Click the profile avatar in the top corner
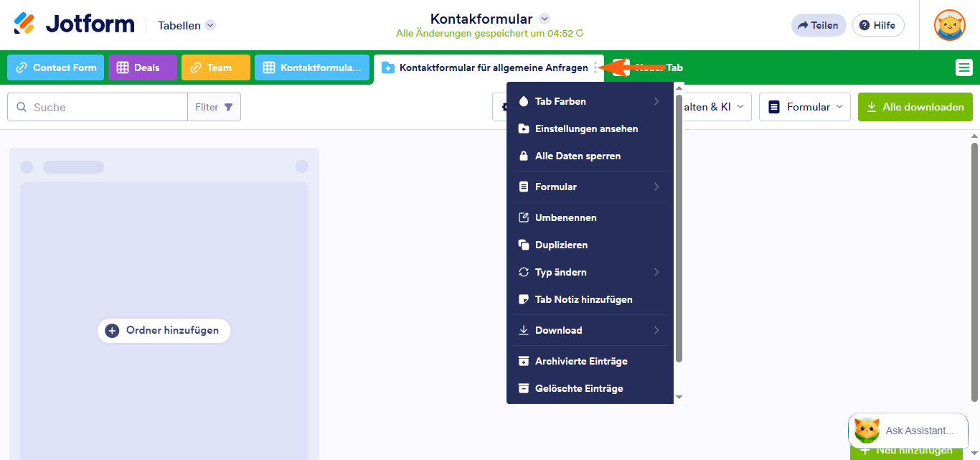Viewport: 980px width, 460px height. click(949, 24)
